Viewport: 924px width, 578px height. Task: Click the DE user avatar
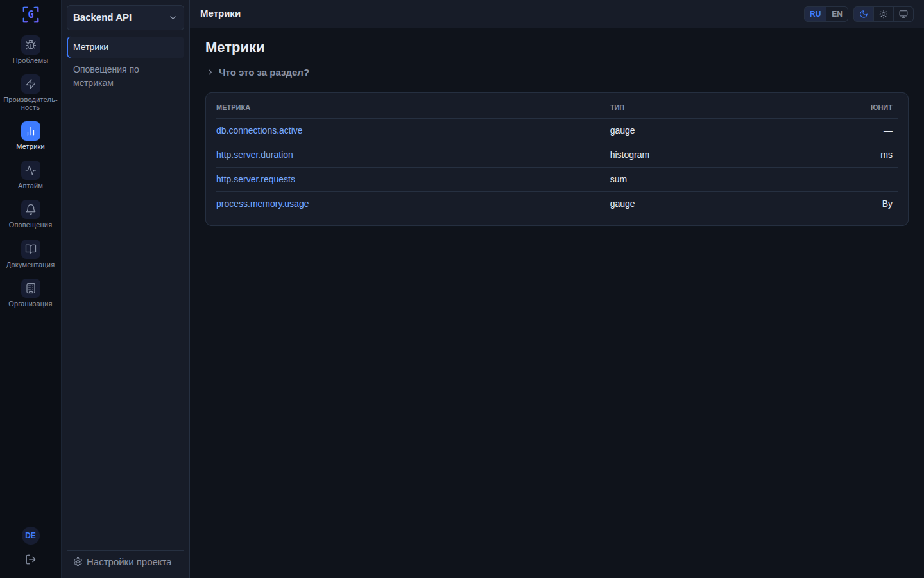point(30,536)
